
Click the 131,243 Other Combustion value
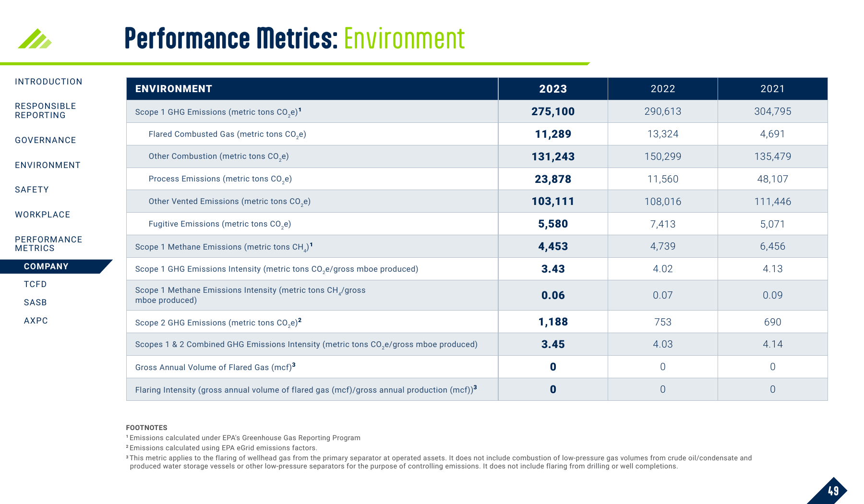tap(553, 156)
